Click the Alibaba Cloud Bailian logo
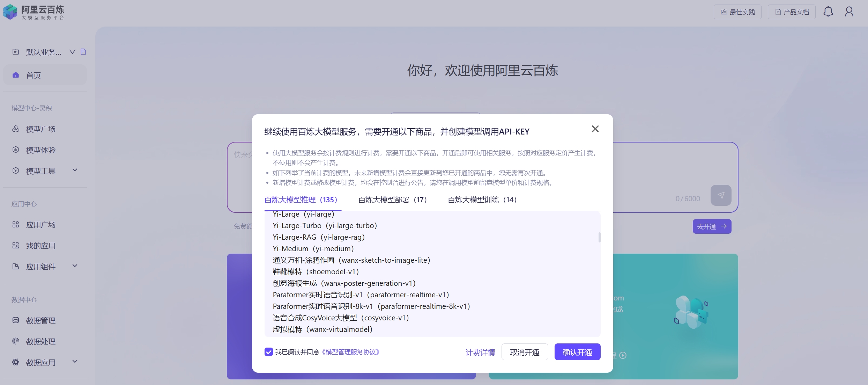The width and height of the screenshot is (868, 385). [x=34, y=12]
